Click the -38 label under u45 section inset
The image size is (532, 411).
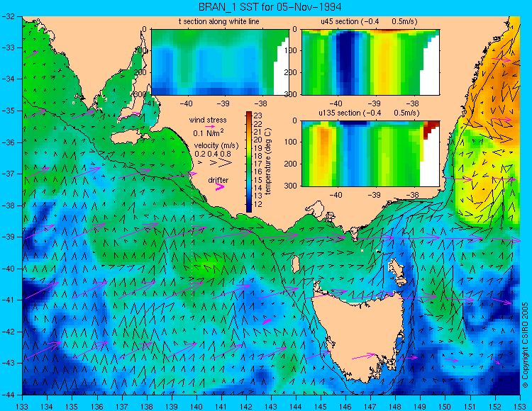click(412, 103)
